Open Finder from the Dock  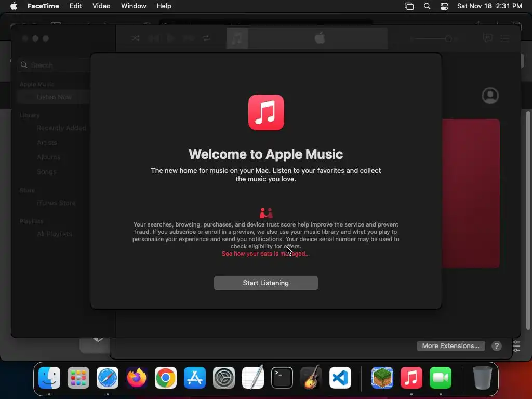49,378
